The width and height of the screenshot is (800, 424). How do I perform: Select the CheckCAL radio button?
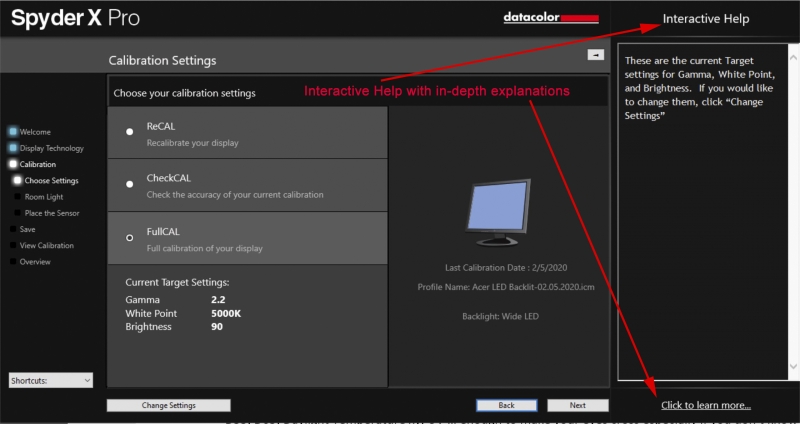(x=130, y=184)
